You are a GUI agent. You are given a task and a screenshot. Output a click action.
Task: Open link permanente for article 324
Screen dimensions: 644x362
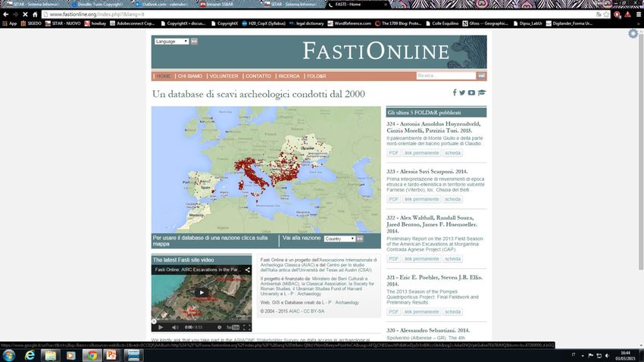421,153
